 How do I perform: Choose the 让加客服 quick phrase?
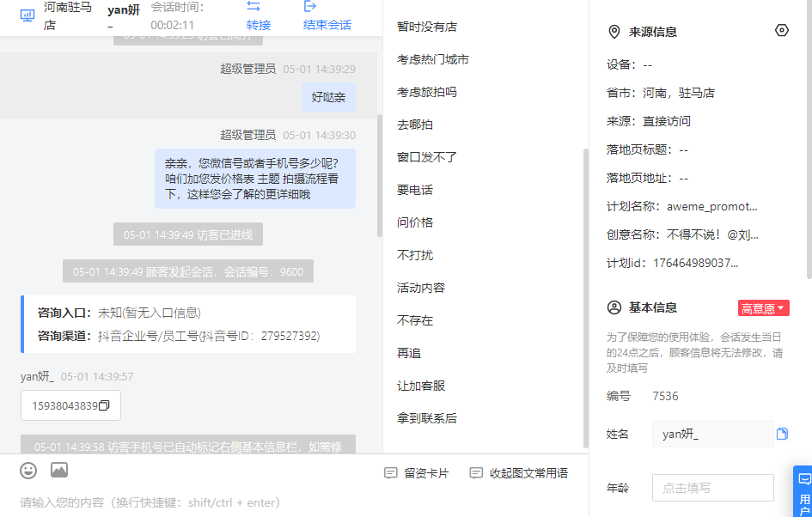coord(420,386)
